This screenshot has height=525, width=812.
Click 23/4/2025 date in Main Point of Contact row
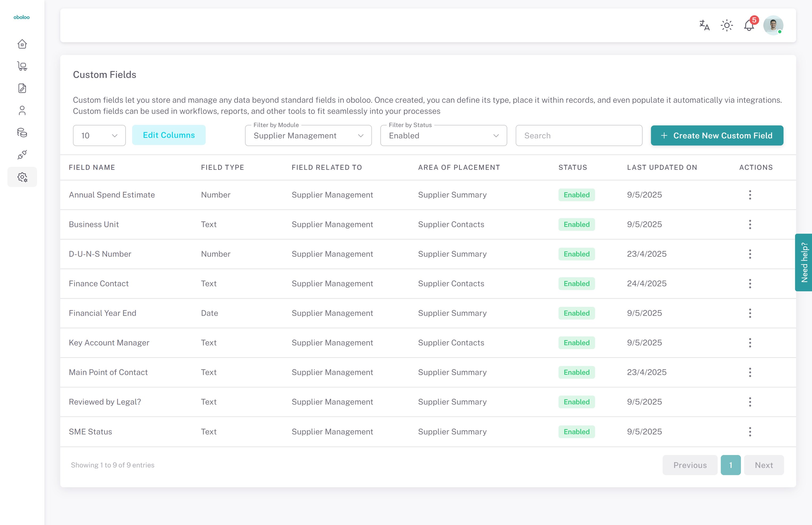647,372
